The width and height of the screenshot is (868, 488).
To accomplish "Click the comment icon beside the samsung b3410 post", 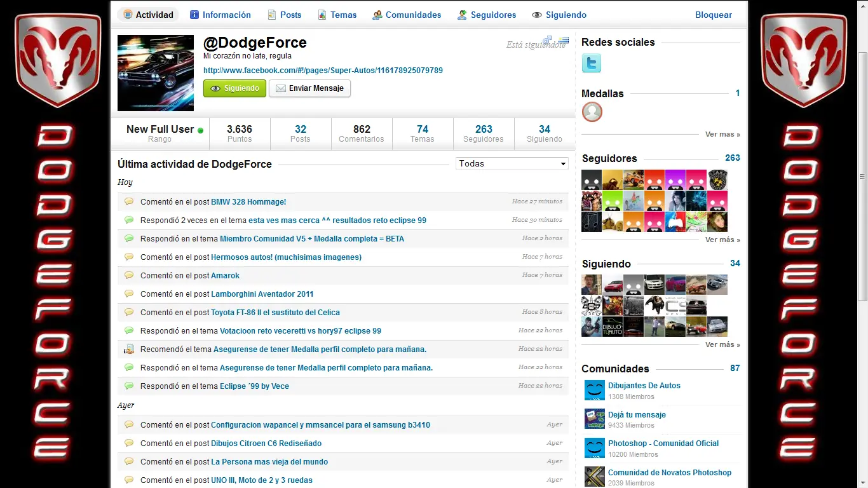I will coord(129,424).
